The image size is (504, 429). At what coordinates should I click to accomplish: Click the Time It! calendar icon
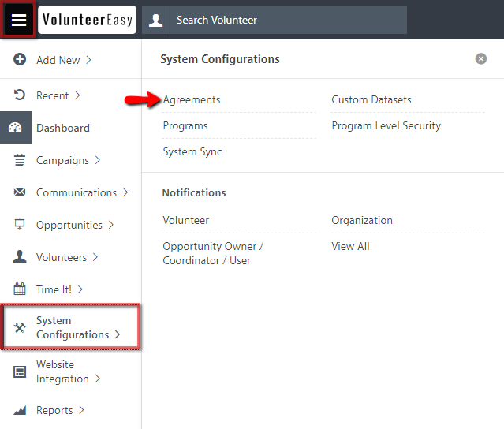click(x=20, y=289)
